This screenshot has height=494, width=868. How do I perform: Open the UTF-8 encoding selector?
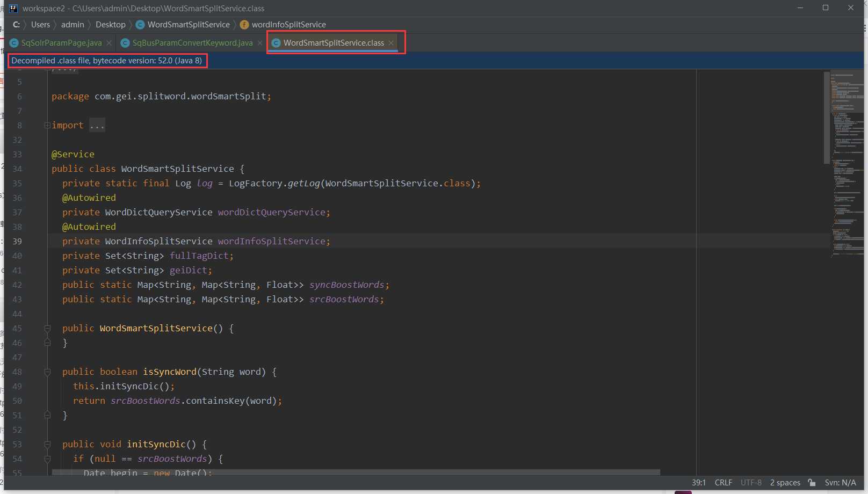(x=751, y=483)
